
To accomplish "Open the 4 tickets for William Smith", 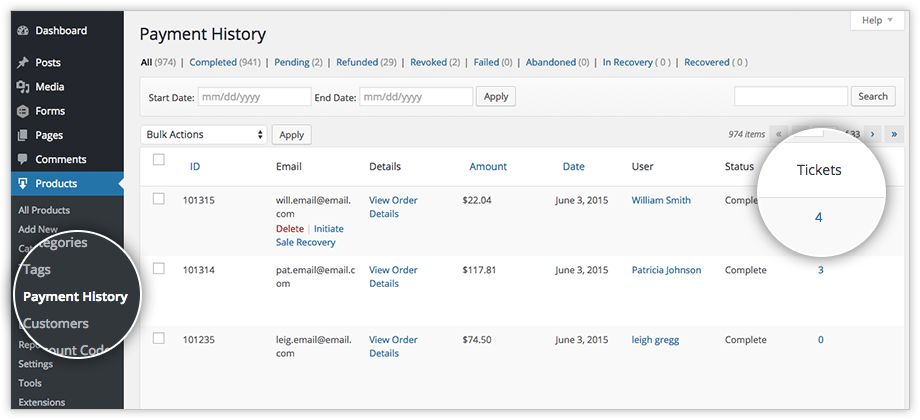I will [818, 218].
